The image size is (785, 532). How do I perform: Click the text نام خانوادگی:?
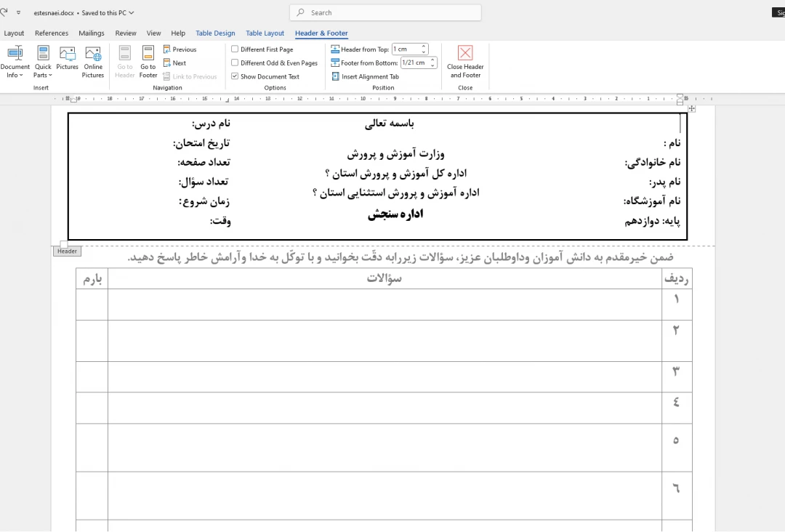coord(652,162)
